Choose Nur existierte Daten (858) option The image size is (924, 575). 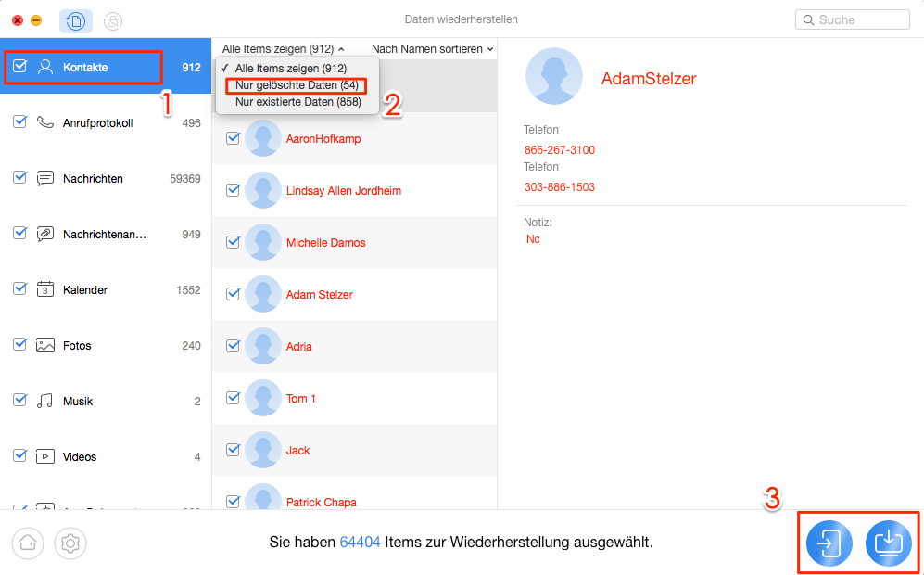297,102
